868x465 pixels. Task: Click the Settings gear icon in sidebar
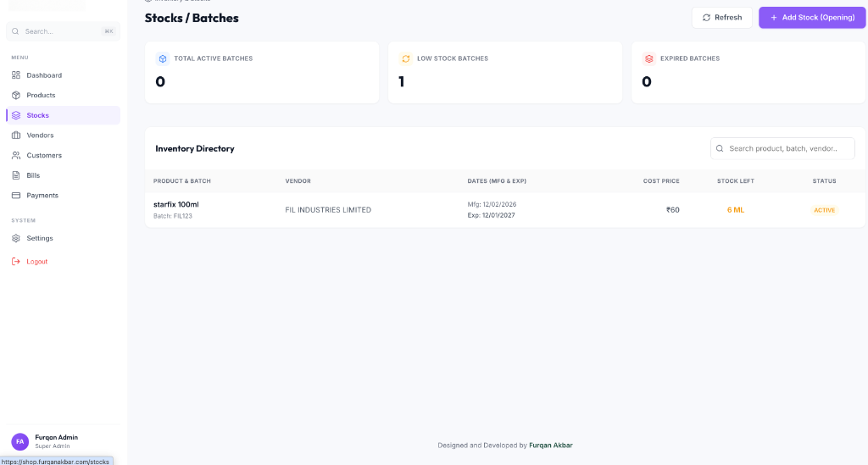point(16,238)
